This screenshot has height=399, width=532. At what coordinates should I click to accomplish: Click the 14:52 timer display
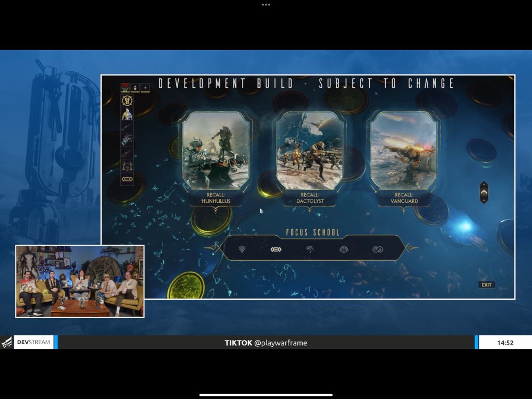[x=505, y=343]
